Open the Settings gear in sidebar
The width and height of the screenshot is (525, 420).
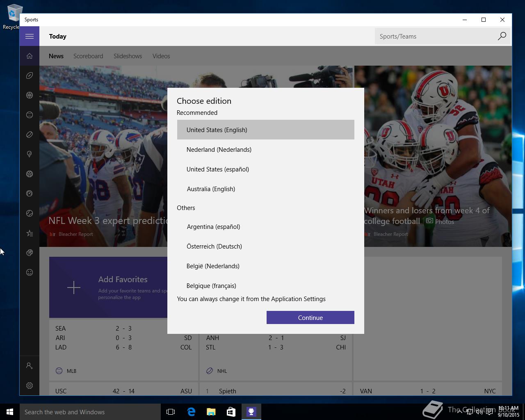click(30, 386)
